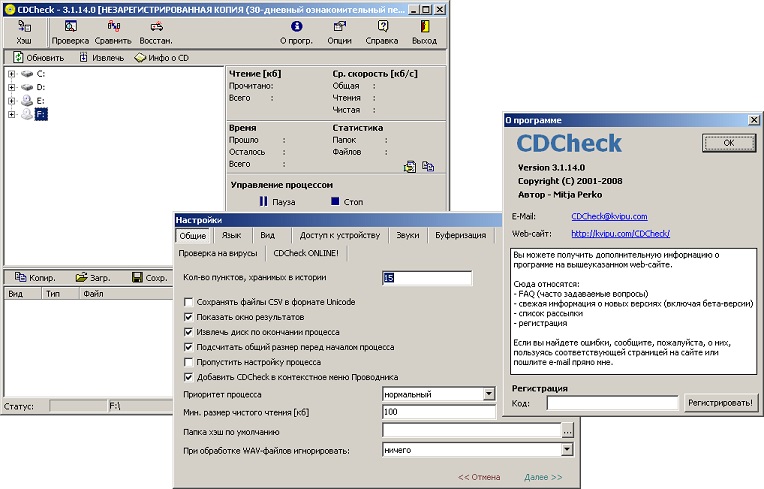Image resolution: width=764 pixels, height=489 pixels.
Task: Open the kvipu.com/CDCheck website link
Action: pyautogui.click(x=621, y=234)
